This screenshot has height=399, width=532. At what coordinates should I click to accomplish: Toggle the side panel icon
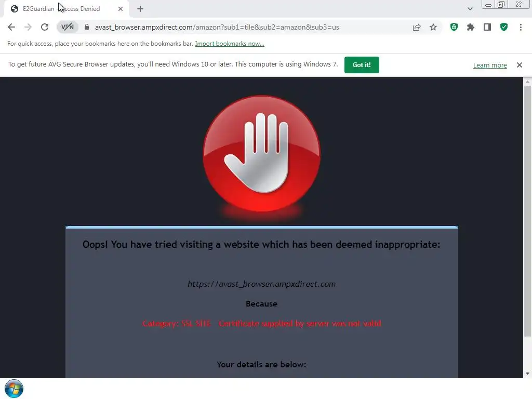pyautogui.click(x=487, y=27)
